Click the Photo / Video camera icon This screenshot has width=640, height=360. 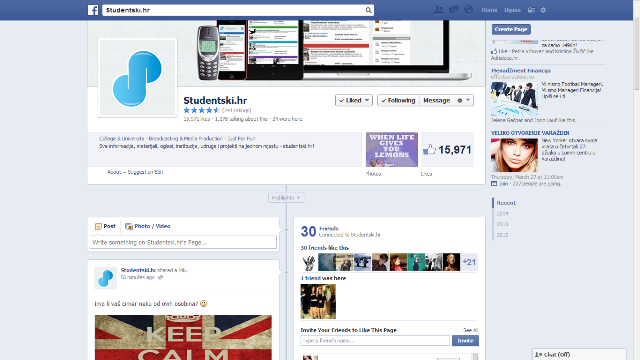[129, 226]
